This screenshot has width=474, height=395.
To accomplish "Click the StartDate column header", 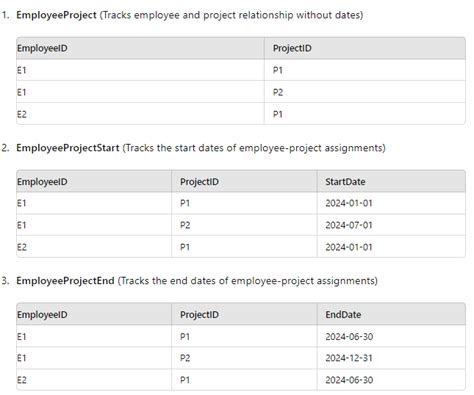I will (x=345, y=182).
